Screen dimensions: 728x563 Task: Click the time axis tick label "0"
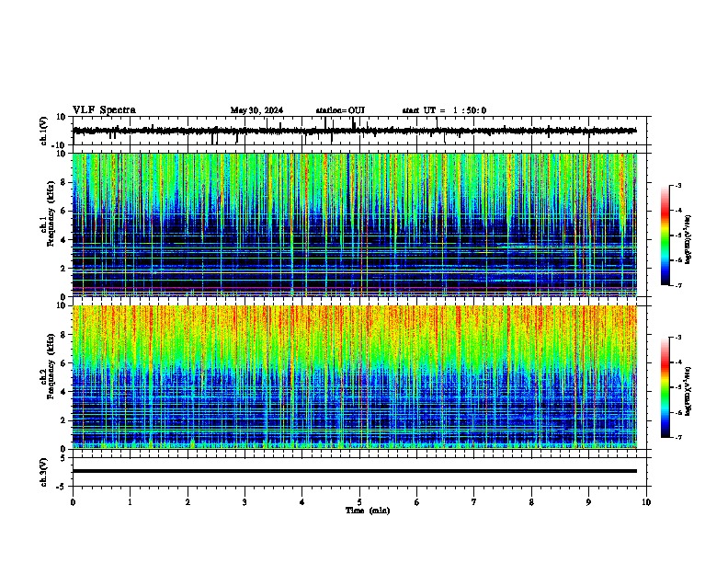pos(73,502)
